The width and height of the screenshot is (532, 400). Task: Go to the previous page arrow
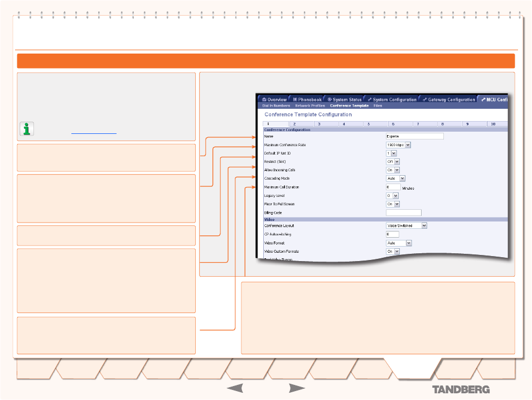235,388
